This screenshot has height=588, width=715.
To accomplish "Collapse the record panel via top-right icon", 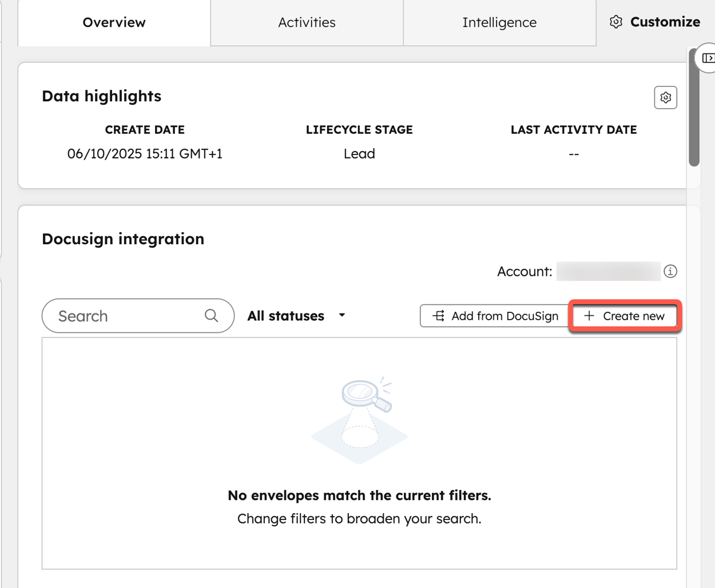I will click(x=709, y=58).
